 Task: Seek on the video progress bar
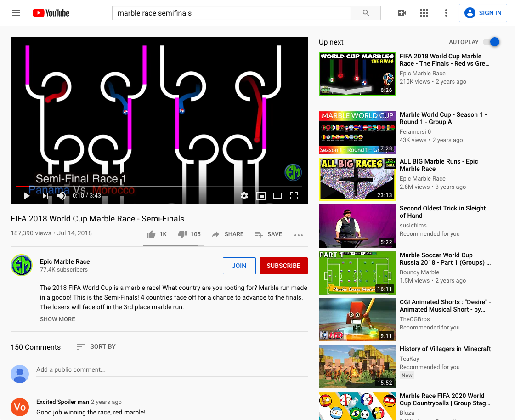pyautogui.click(x=159, y=187)
